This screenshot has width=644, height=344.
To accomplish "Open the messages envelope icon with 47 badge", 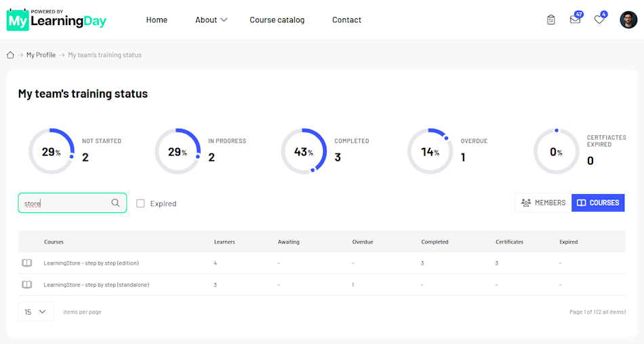I will [x=576, y=19].
